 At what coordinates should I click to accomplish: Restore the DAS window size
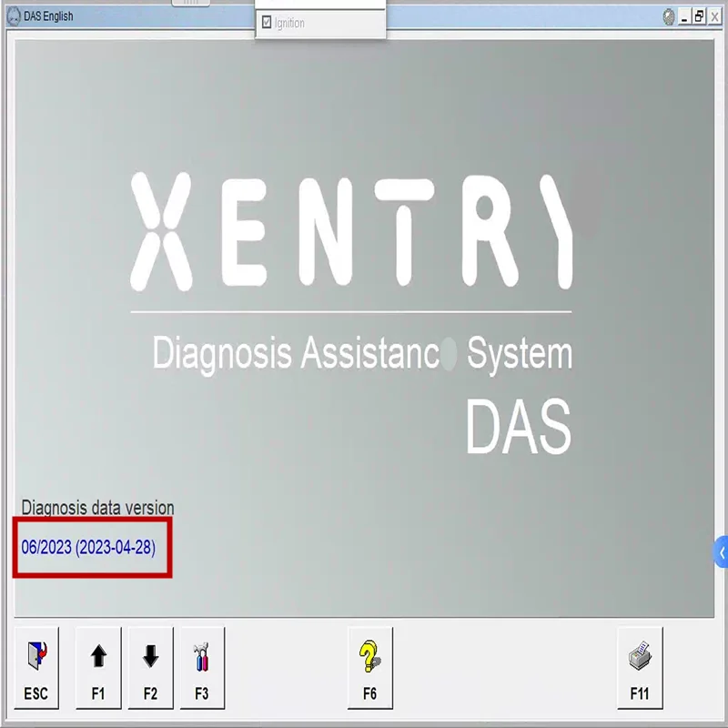click(697, 15)
